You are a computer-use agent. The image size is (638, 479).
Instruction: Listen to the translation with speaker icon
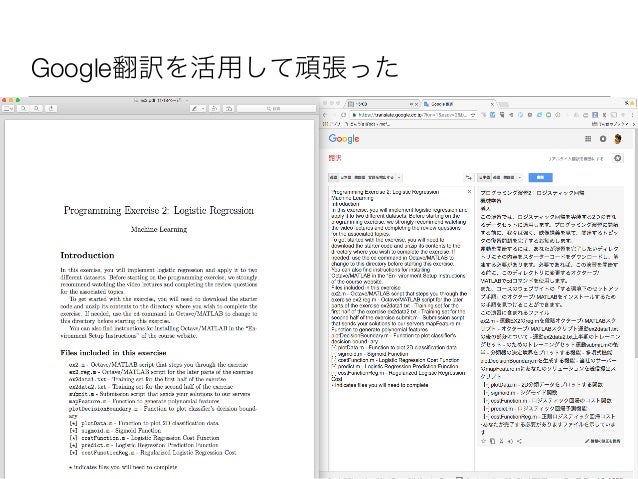click(510, 441)
